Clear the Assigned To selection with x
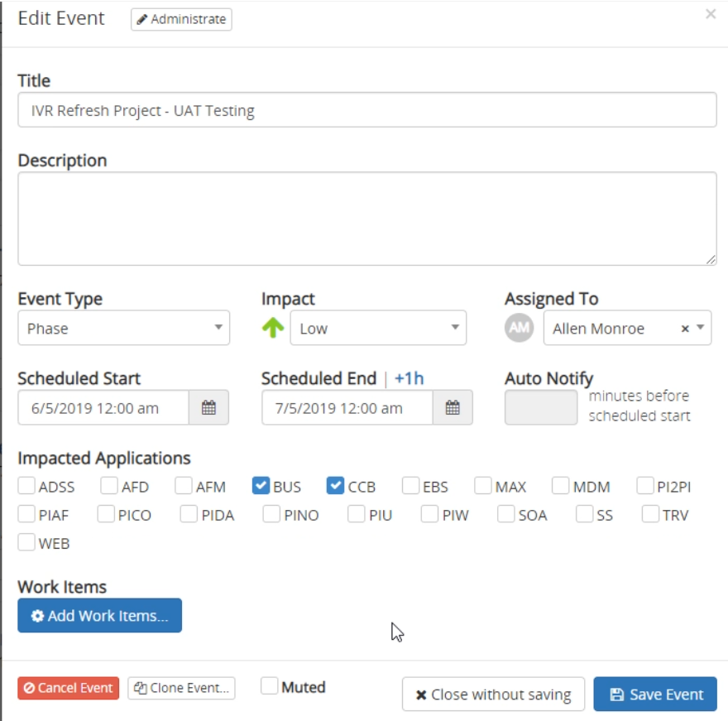 pyautogui.click(x=684, y=329)
